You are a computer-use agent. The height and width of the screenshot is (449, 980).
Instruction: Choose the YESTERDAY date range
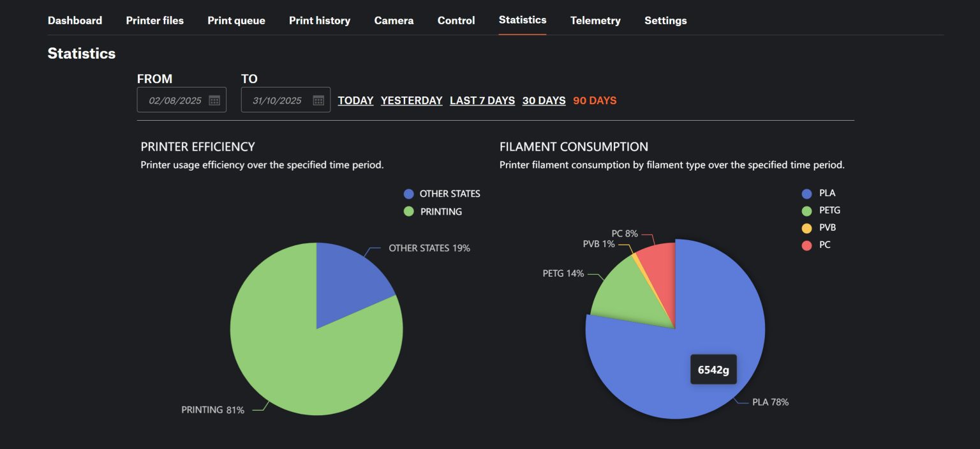coord(412,100)
